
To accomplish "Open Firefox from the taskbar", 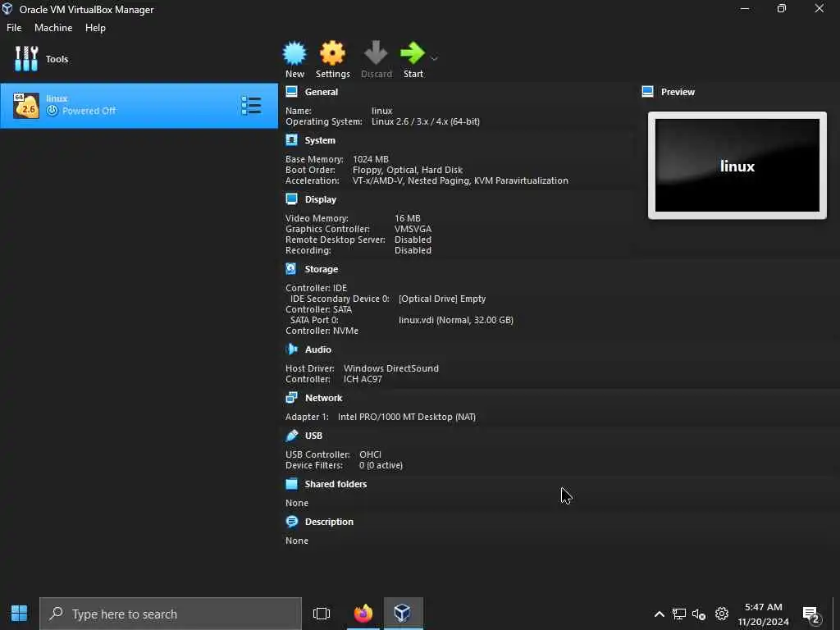I will 363,614.
